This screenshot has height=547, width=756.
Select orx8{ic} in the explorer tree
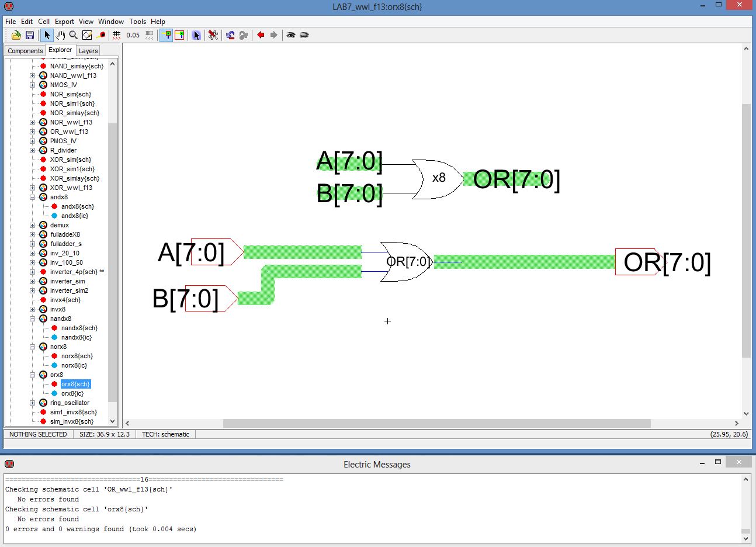coord(72,393)
